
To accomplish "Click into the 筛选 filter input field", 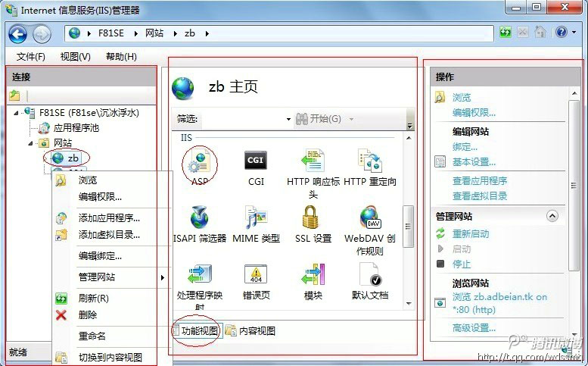I will click(x=243, y=120).
